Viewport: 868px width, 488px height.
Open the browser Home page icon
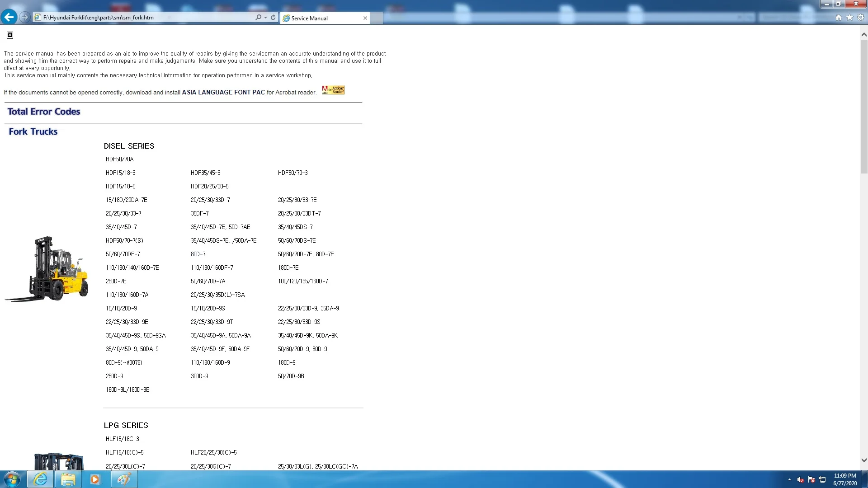839,17
